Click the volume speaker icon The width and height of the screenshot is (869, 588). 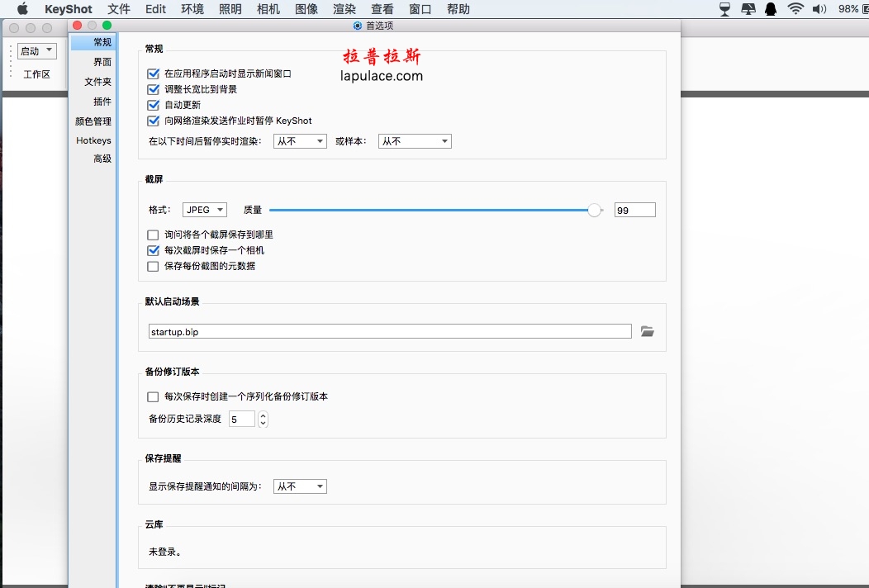pos(819,9)
